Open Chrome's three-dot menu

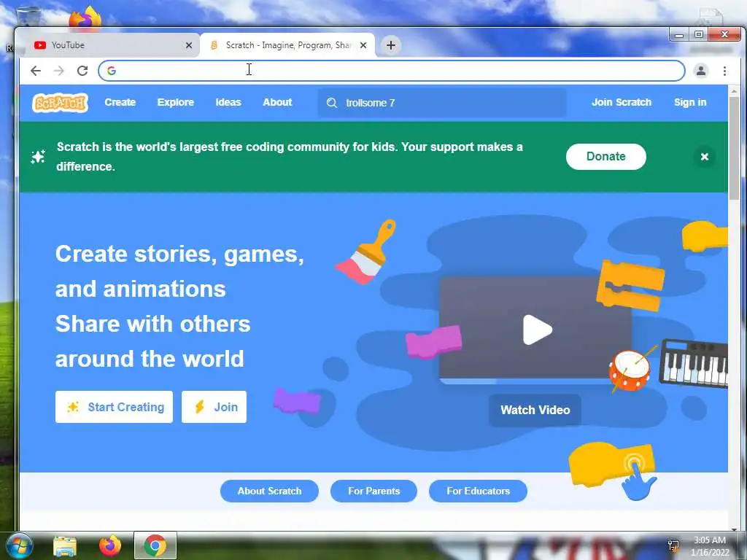pyautogui.click(x=724, y=71)
